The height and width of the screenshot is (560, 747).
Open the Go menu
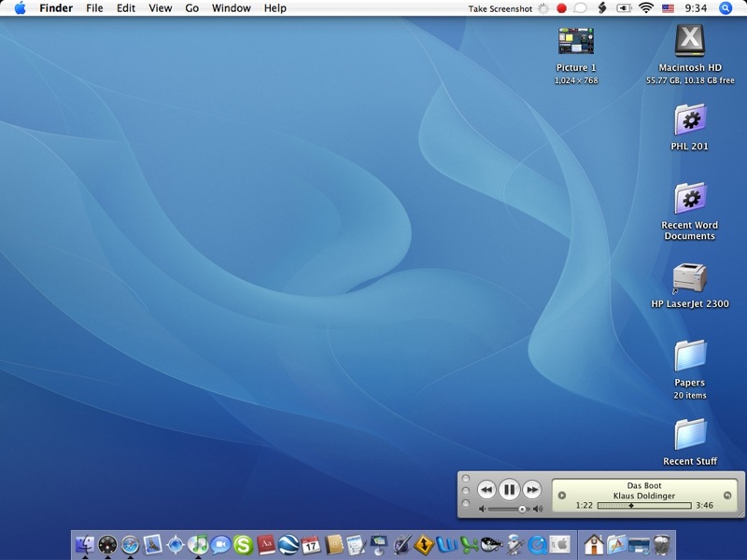pos(191,8)
